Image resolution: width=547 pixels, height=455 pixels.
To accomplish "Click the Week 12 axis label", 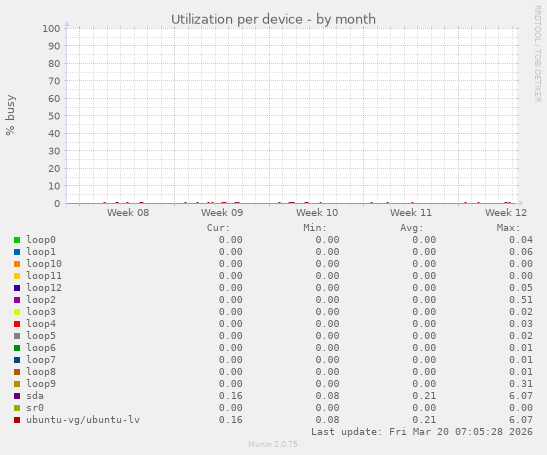I will point(506,212).
